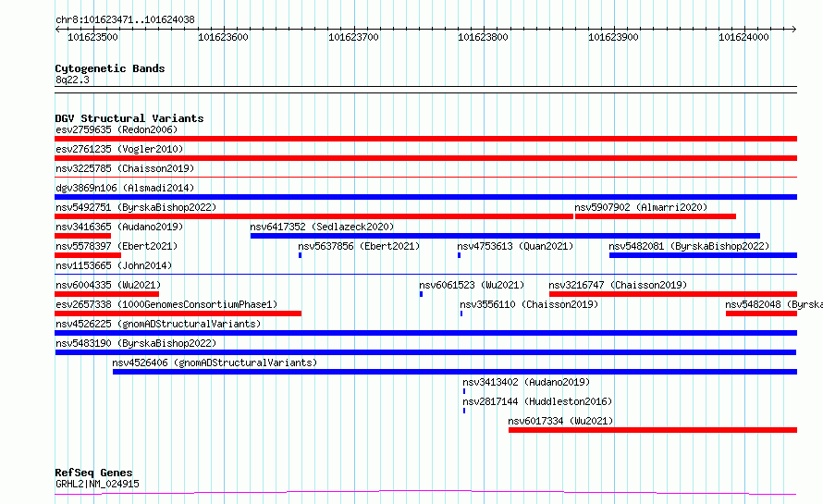Click the nsv5907902 red variant bar
Viewport: 823px width, 504px height.
[x=656, y=216]
